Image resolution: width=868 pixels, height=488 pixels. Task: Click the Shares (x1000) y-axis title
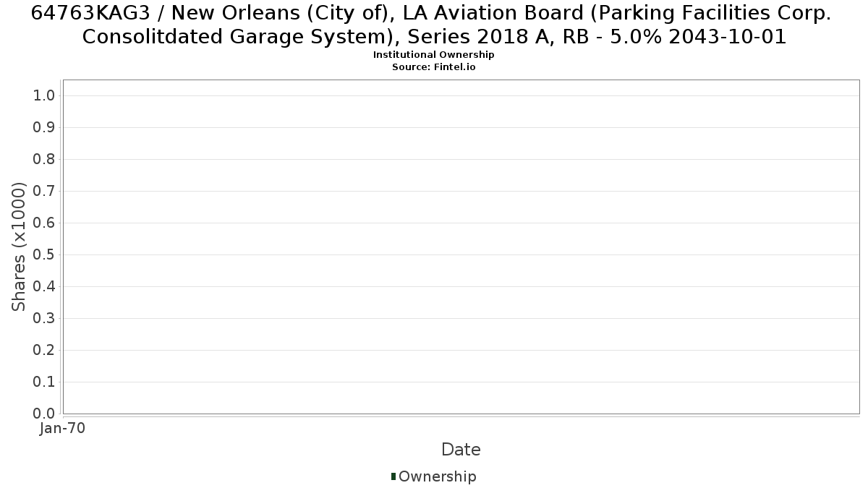(x=19, y=247)
